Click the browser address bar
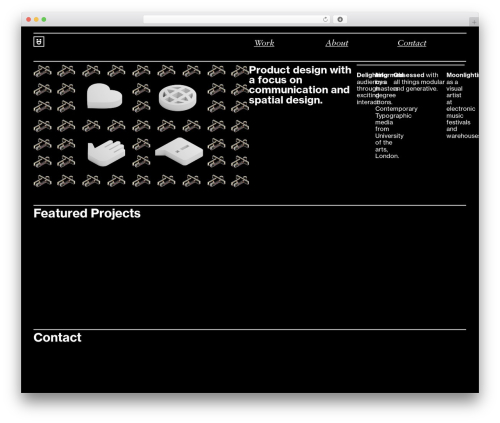The image size is (500, 423). [236, 20]
